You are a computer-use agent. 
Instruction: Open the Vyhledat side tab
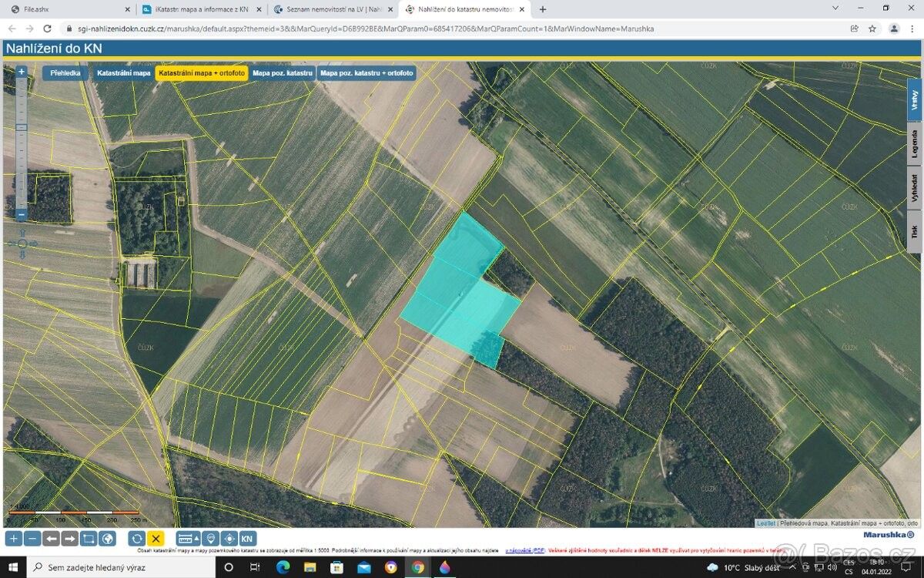point(915,187)
